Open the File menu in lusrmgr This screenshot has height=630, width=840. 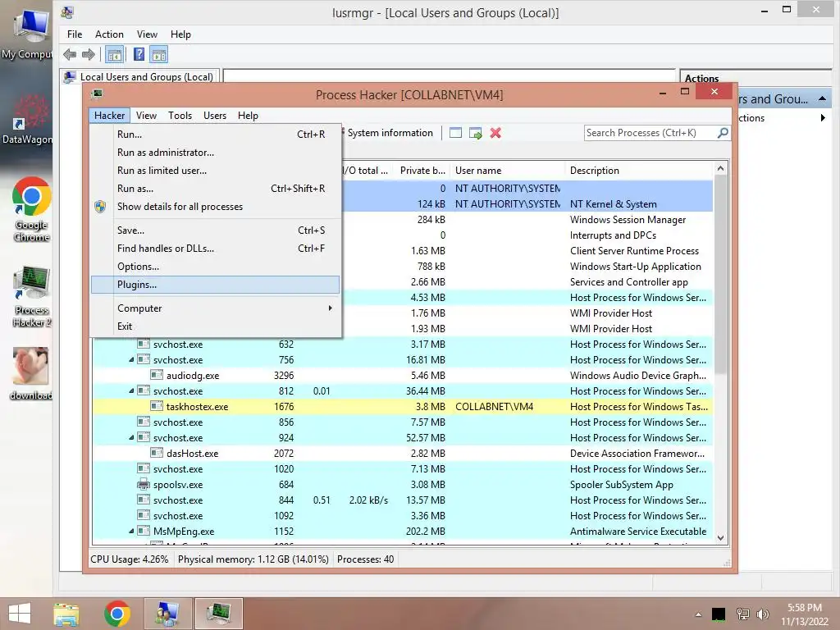point(75,34)
